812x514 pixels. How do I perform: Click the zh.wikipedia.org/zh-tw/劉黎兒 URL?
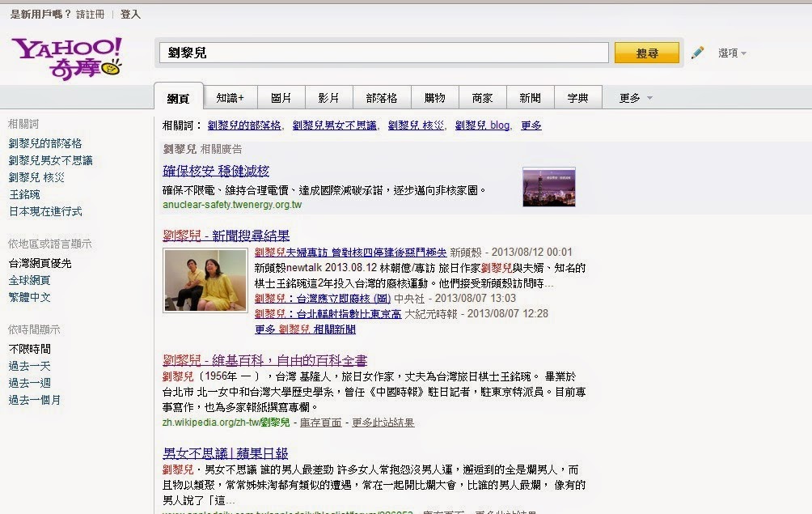point(226,423)
